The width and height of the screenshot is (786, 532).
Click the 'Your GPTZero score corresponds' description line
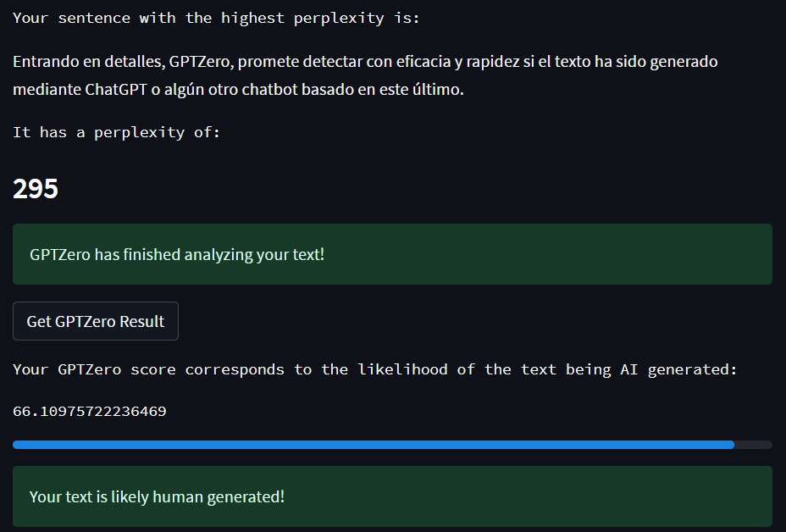tap(375, 369)
